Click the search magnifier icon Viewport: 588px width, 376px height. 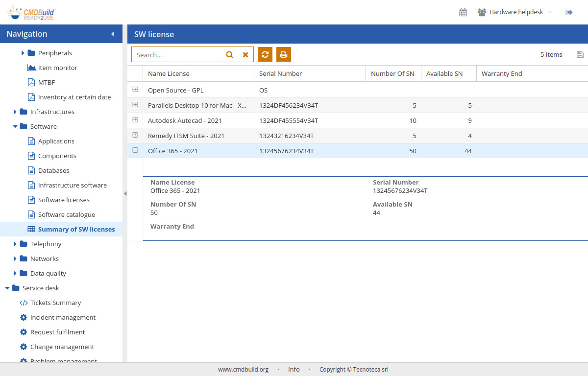click(229, 55)
